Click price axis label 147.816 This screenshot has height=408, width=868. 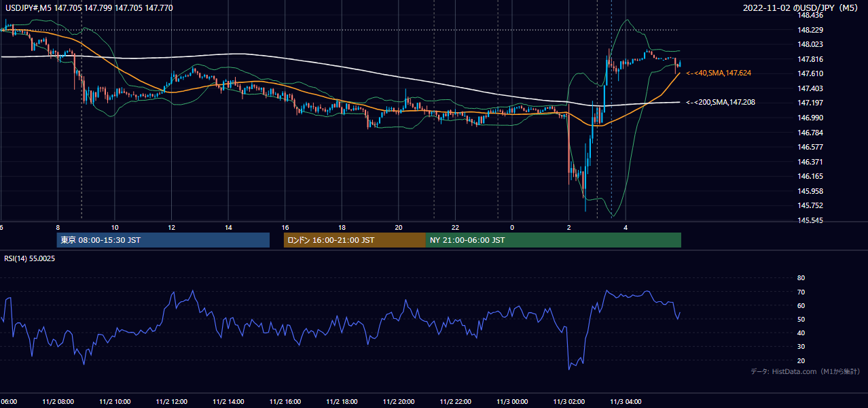(812, 59)
